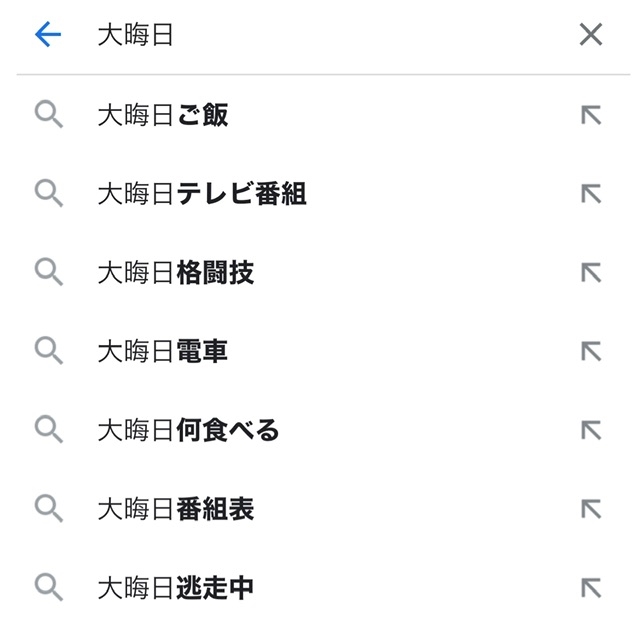
Task: Click arrow icon beside 大晦日格闘技
Action: coord(591,273)
